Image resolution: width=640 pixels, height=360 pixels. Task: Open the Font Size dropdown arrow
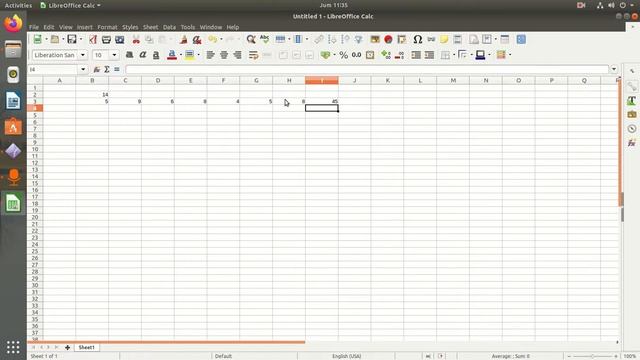click(114, 55)
